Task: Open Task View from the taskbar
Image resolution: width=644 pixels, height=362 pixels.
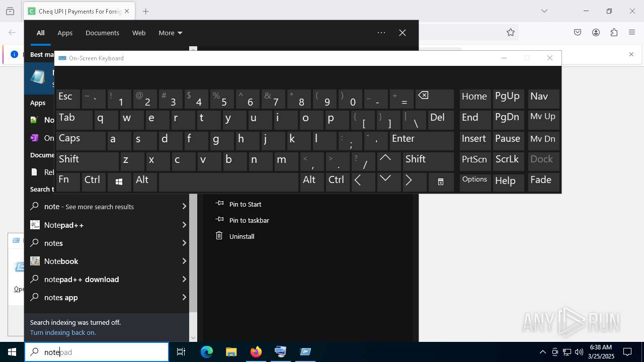Action: [x=181, y=352]
